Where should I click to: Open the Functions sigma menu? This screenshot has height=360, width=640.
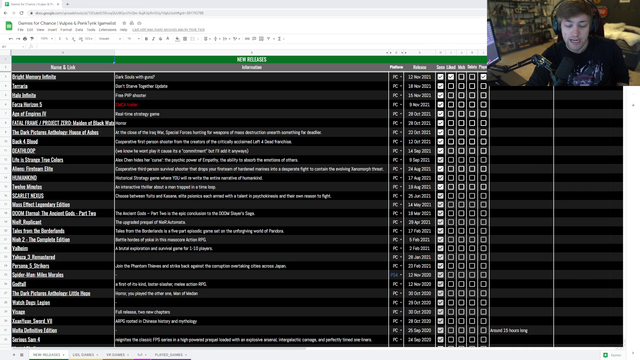click(x=280, y=39)
